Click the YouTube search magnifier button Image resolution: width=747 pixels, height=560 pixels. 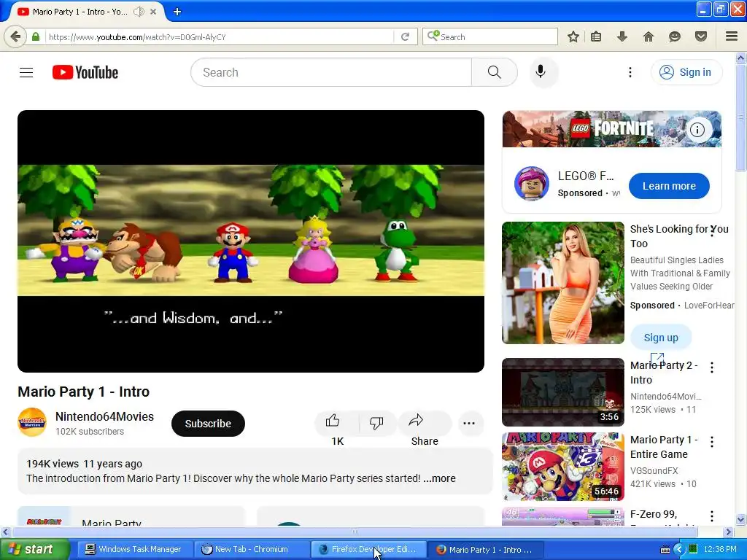(x=495, y=72)
